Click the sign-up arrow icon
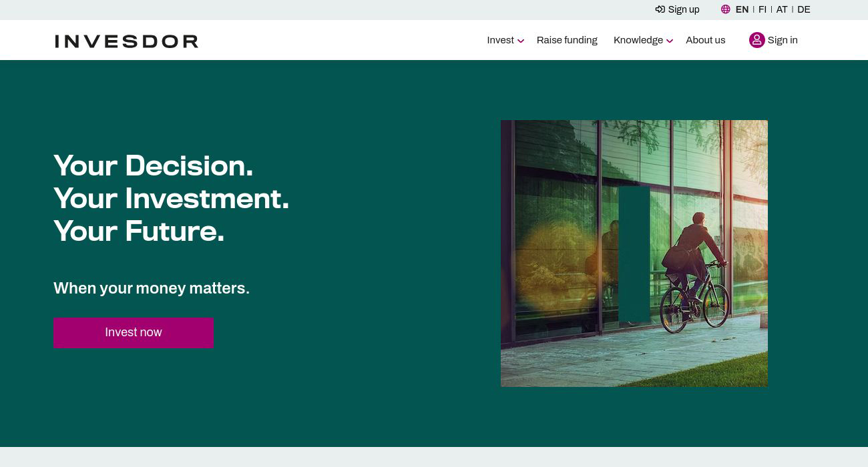Image resolution: width=868 pixels, height=467 pixels. 660,9
